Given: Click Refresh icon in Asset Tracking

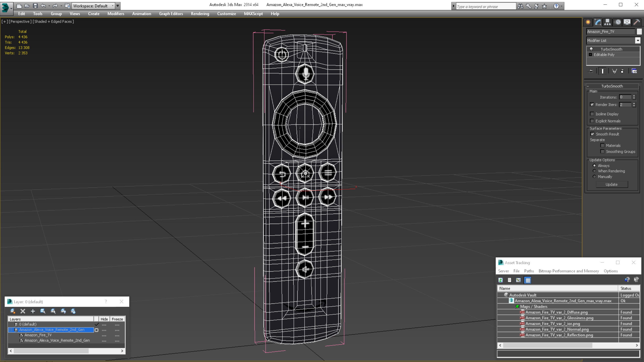Looking at the screenshot, I should coord(500,280).
